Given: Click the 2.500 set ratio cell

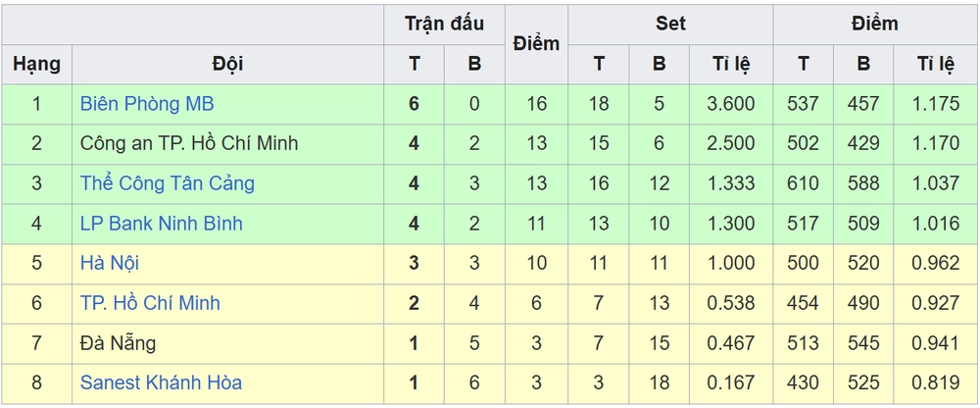Looking at the screenshot, I should click(730, 143).
